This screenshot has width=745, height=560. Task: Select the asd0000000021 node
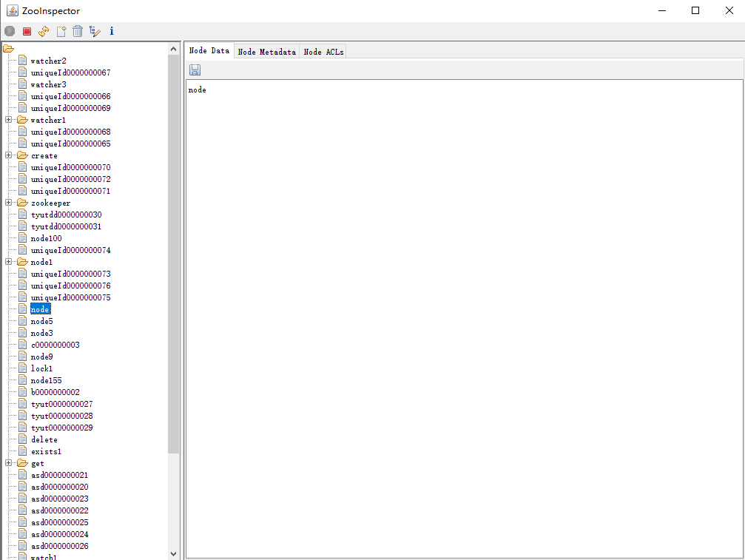point(59,475)
